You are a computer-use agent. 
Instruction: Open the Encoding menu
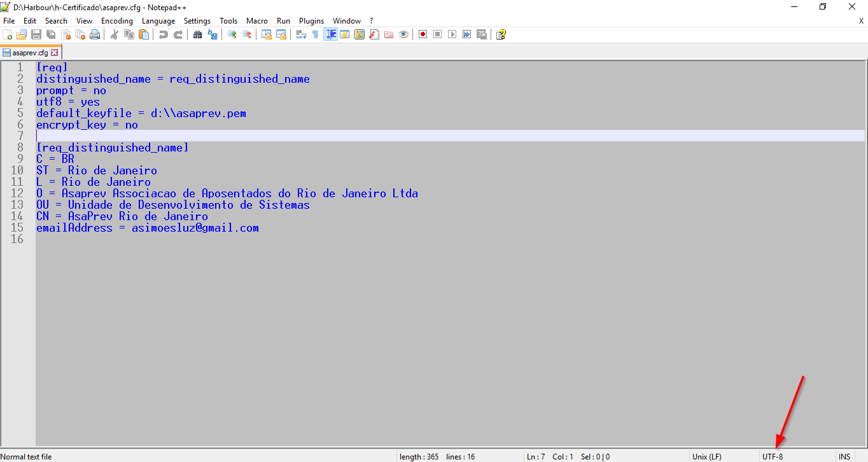[117, 21]
